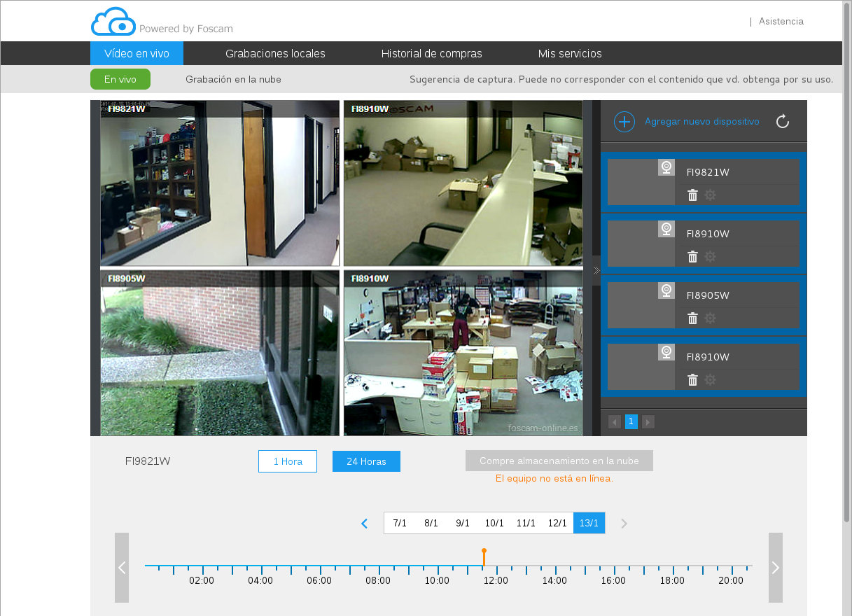
Task: Select date 12/1
Action: point(557,523)
